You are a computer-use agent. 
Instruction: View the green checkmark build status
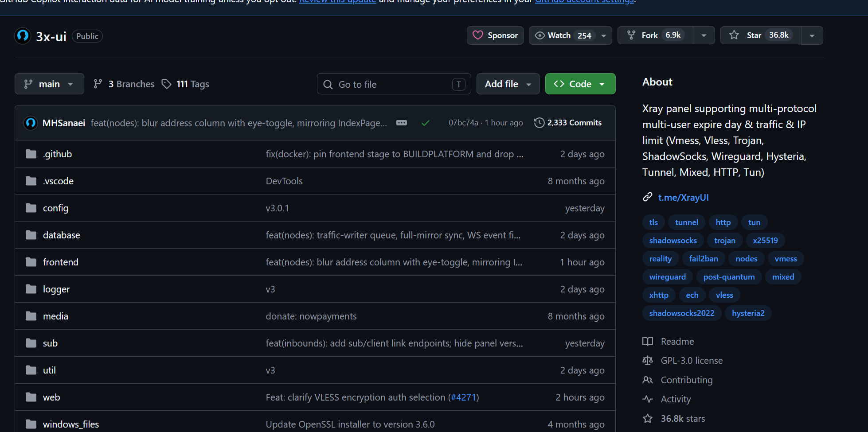point(426,123)
